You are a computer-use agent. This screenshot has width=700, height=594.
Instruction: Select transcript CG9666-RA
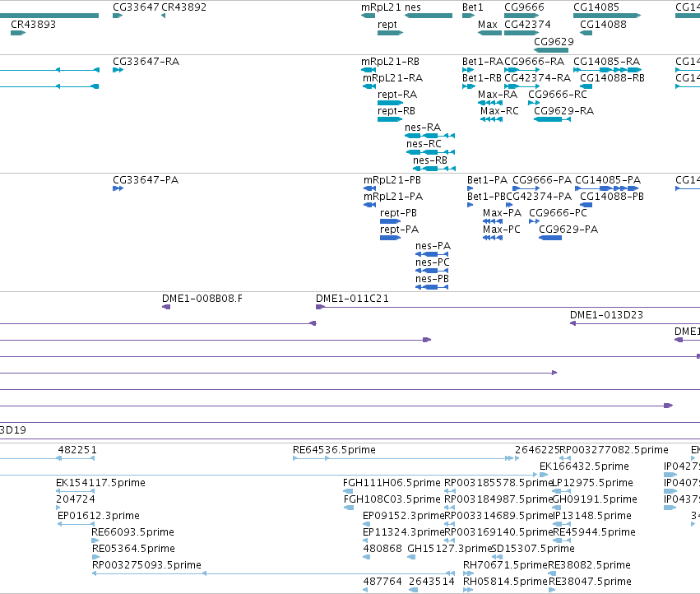(x=522, y=70)
